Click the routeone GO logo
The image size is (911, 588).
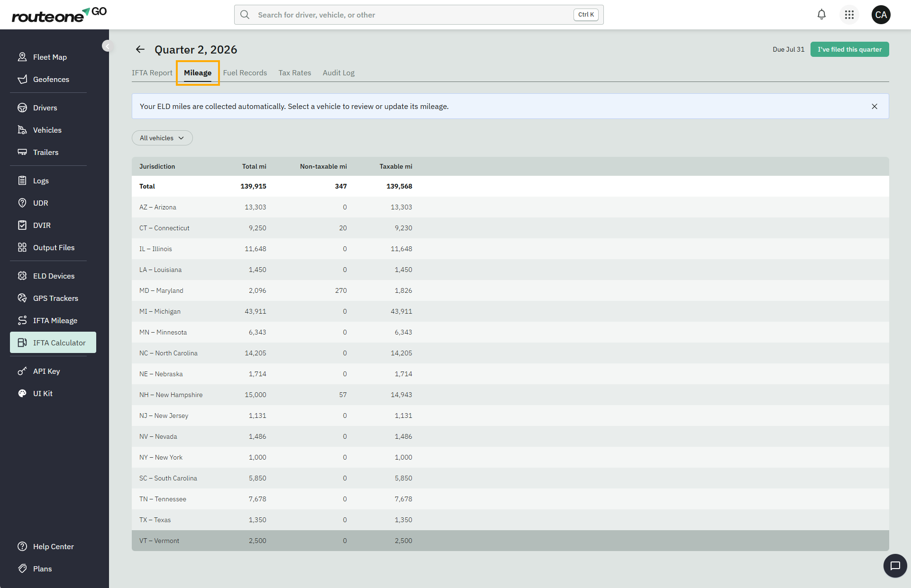click(x=59, y=15)
